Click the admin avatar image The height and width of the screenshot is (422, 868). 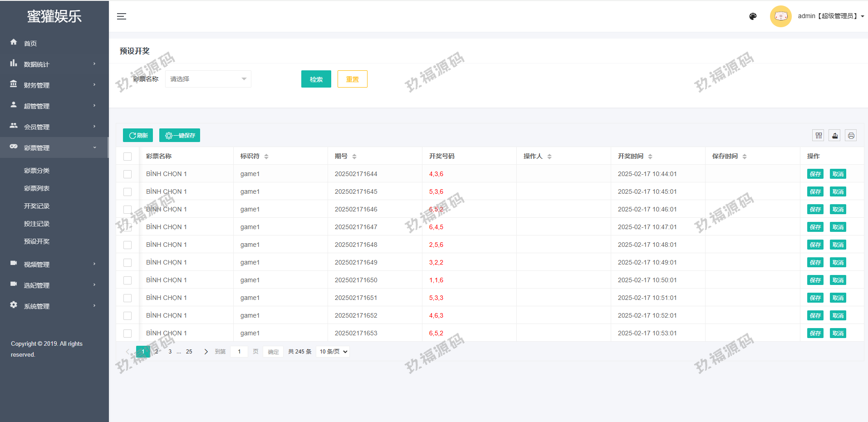point(780,16)
